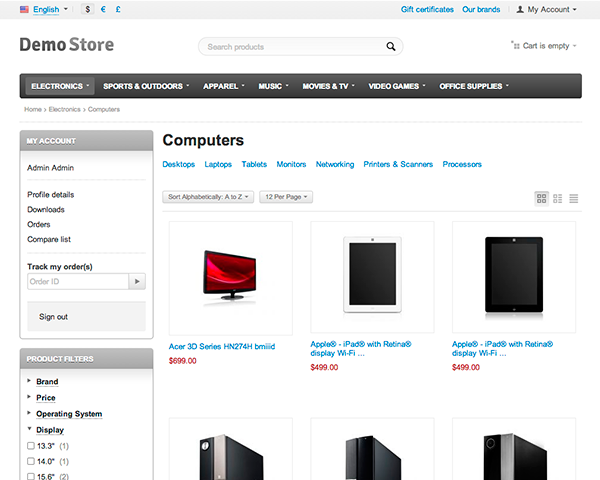Open the Cart is empty dropdown
Viewport: 600px width, 480px height.
coord(549,46)
